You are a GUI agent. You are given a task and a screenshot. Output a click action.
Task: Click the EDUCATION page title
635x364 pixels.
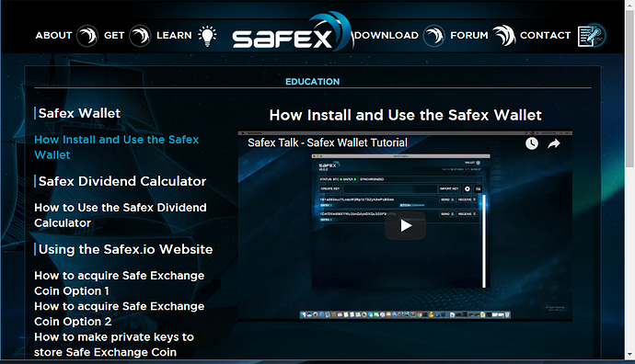tap(313, 82)
